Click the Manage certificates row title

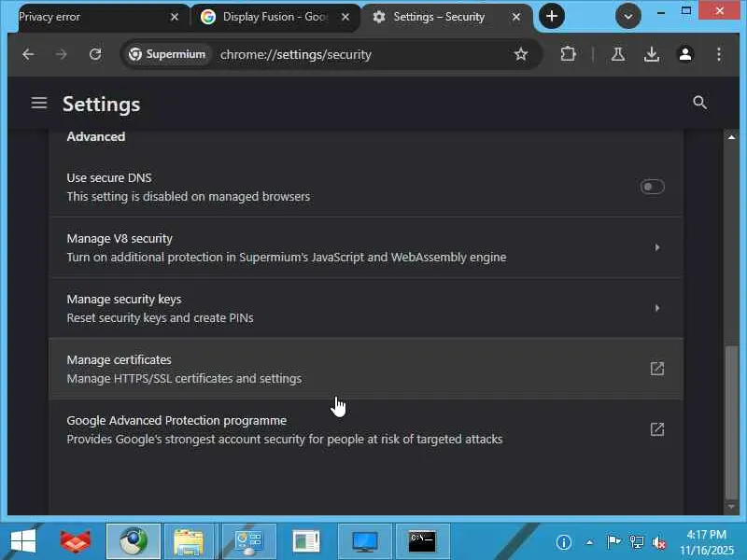[120, 360]
